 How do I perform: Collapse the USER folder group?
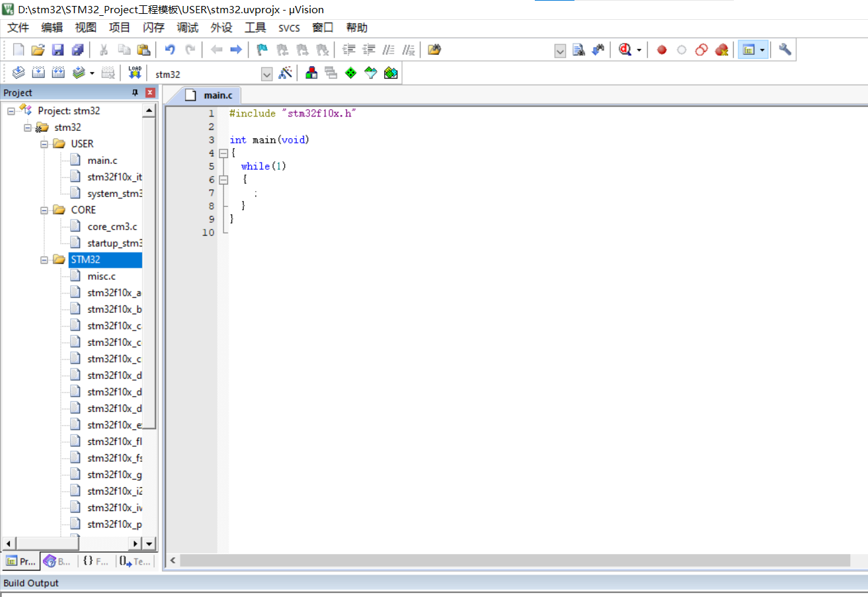pyautogui.click(x=44, y=144)
